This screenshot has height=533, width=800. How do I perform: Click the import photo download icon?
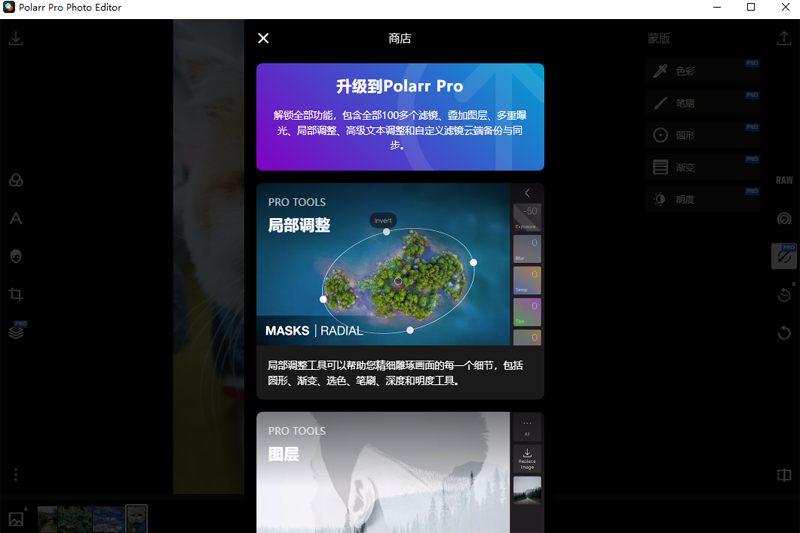pos(16,38)
